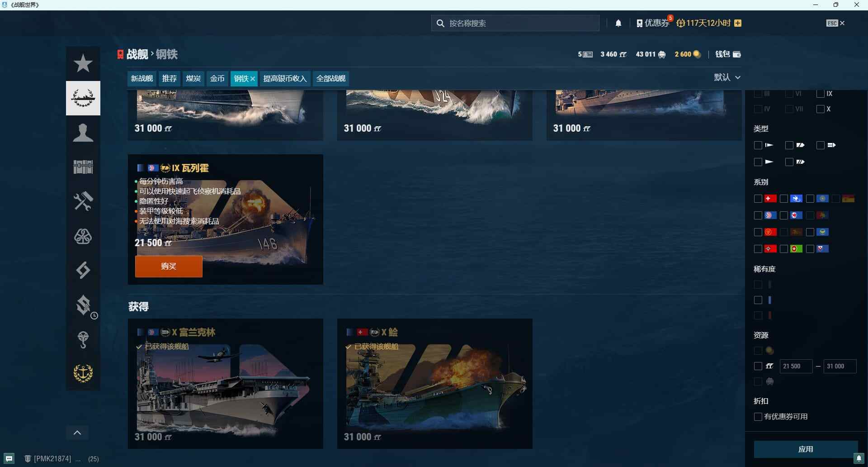Click the token counter showing 5
This screenshot has height=467, width=868.
585,54
